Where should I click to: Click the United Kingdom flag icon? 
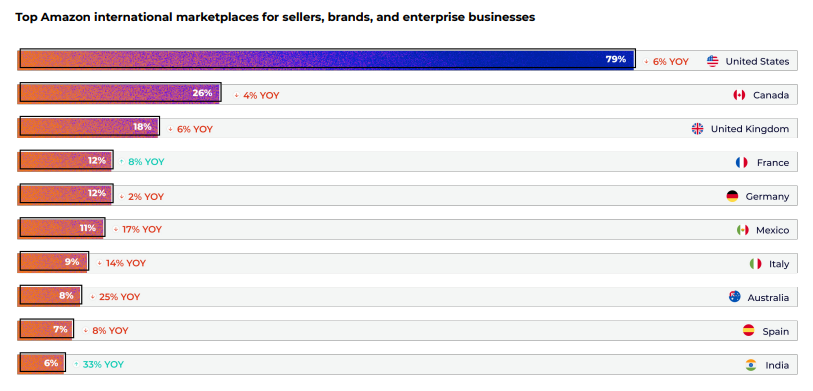[x=697, y=129]
